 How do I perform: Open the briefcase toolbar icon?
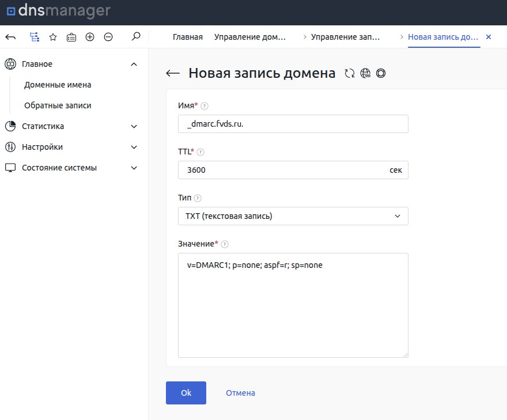[x=71, y=37]
